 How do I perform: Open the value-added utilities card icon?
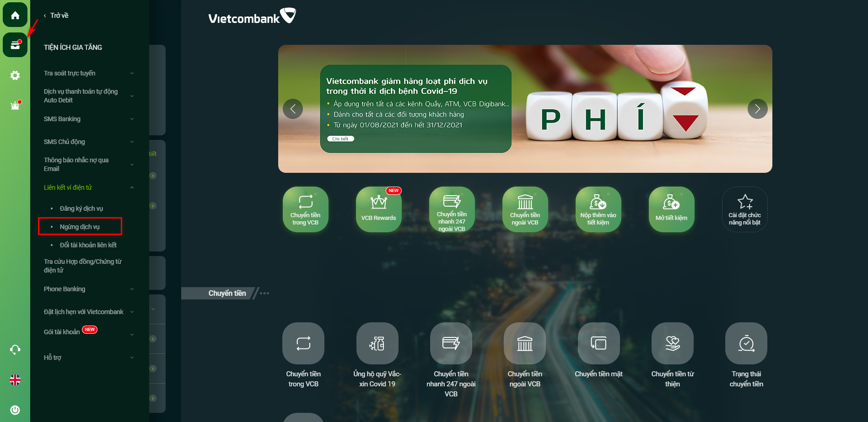[x=15, y=45]
